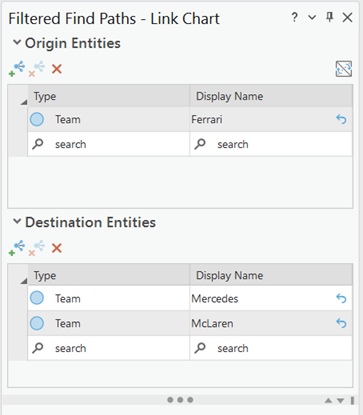
Task: Focus Origin Type search field
Action: tap(109, 144)
